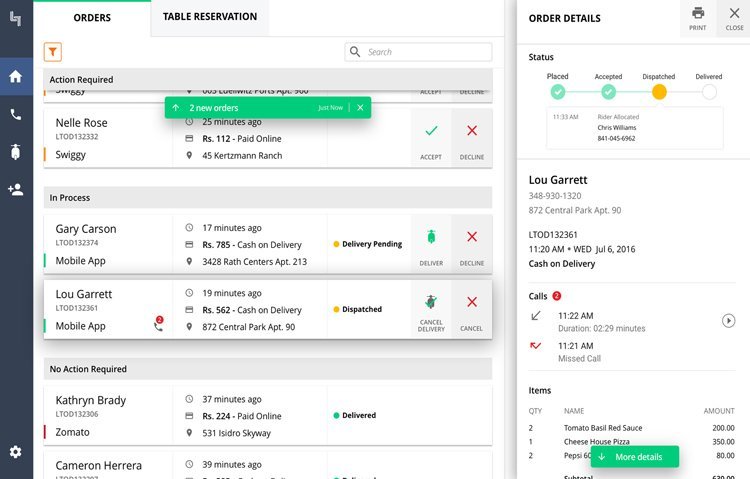Select the In Process section header
750x479 pixels.
268,198
